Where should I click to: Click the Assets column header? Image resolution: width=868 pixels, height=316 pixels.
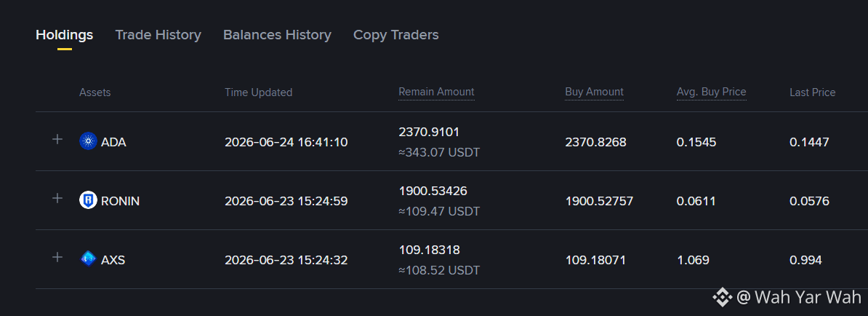click(x=95, y=92)
